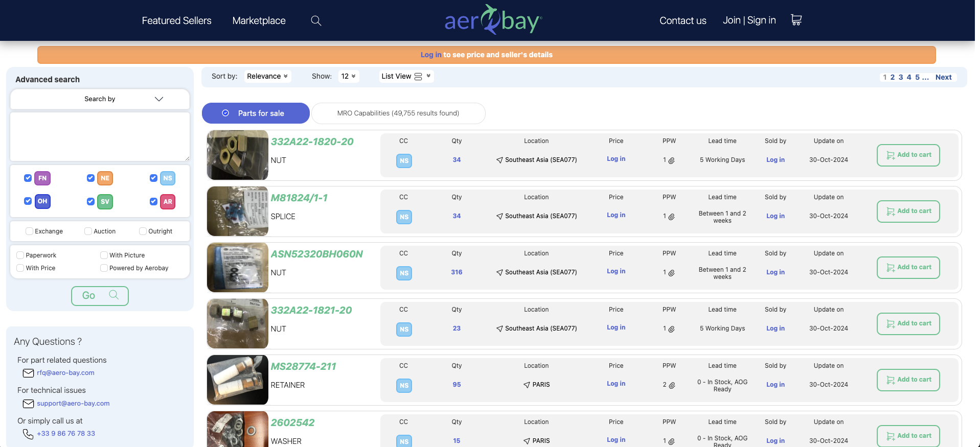Click Log in link in orange banner

(430, 55)
